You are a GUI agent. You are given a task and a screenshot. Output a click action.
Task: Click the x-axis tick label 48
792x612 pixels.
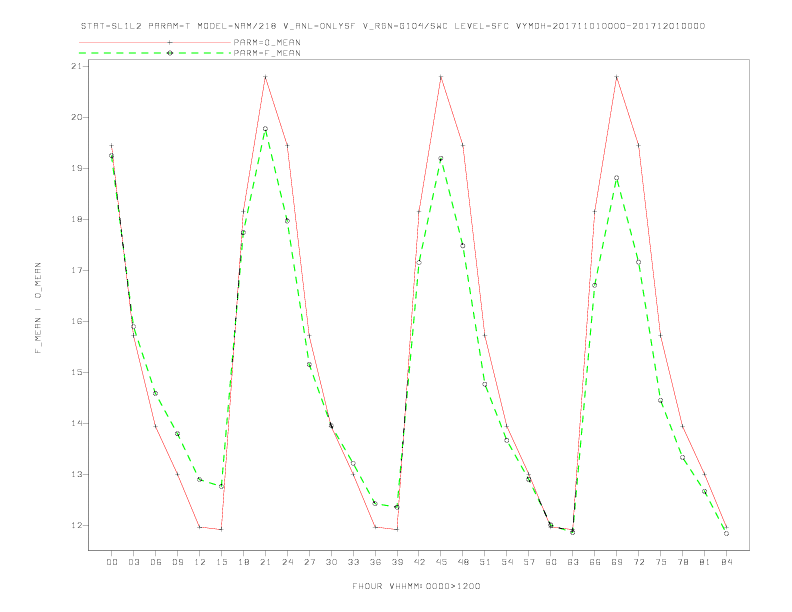463,562
